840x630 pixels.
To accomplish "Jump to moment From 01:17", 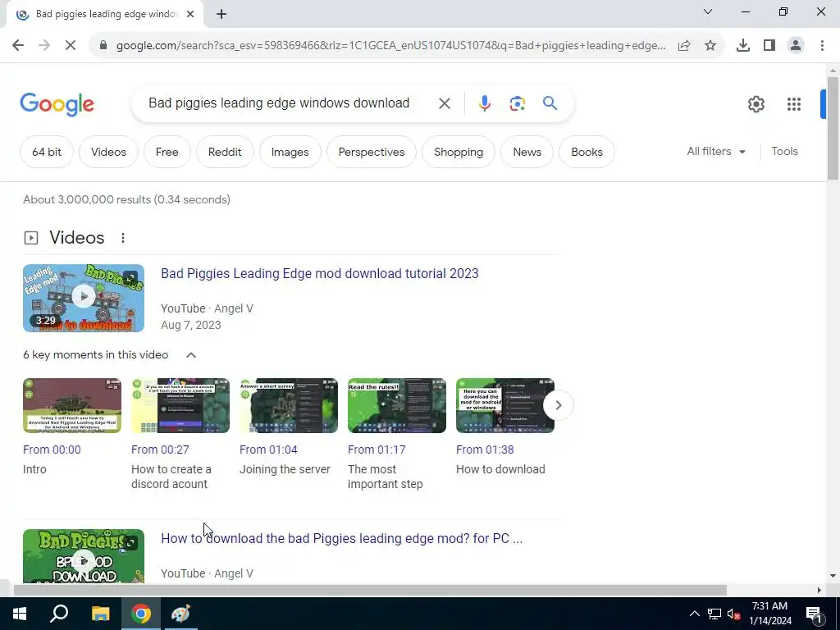I will pyautogui.click(x=377, y=450).
